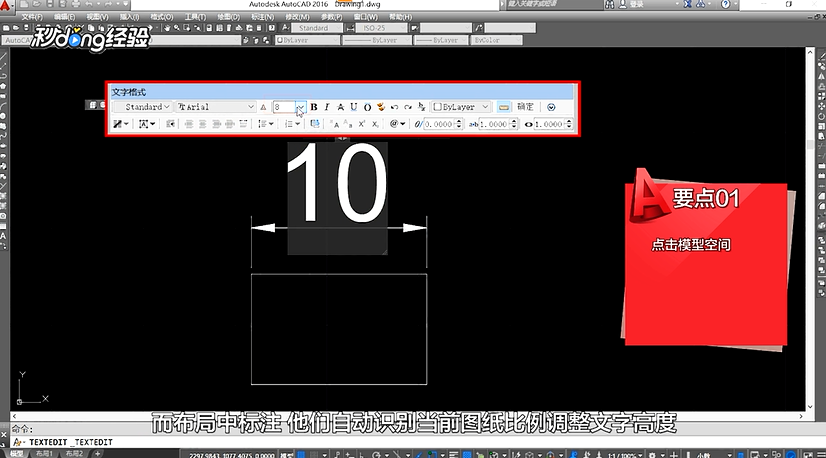The image size is (826, 458).
Task: Open the 视图(V) menu
Action: (97, 17)
